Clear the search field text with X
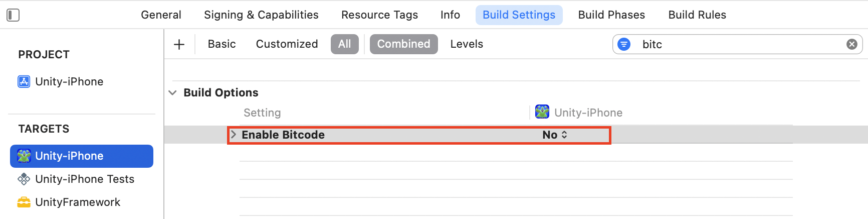Screen dimensions: 868x219 (851, 44)
